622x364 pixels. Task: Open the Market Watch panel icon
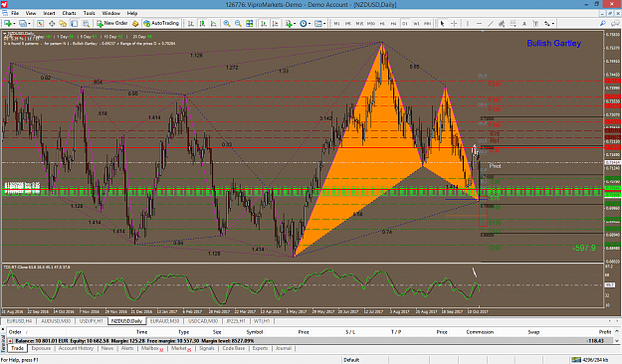click(x=40, y=24)
